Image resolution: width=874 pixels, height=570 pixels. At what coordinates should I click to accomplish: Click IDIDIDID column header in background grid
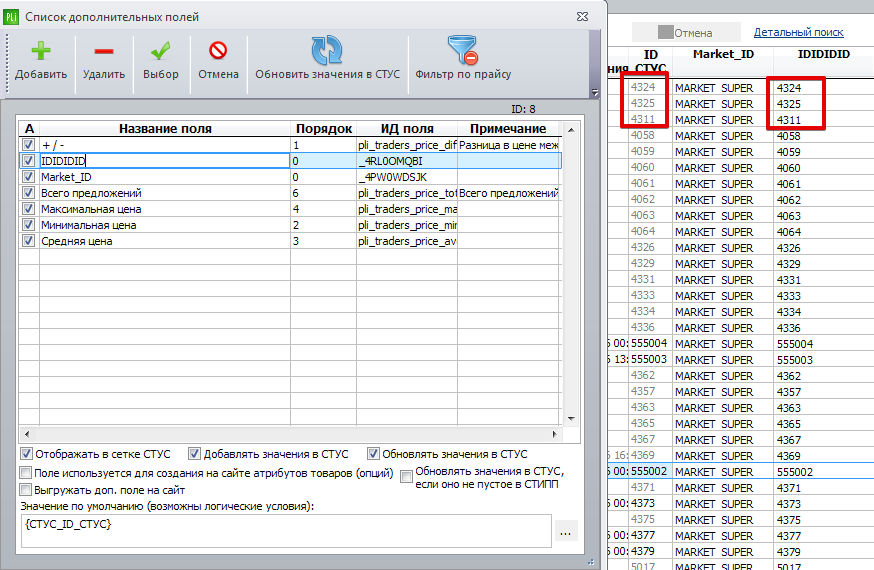pos(823,54)
